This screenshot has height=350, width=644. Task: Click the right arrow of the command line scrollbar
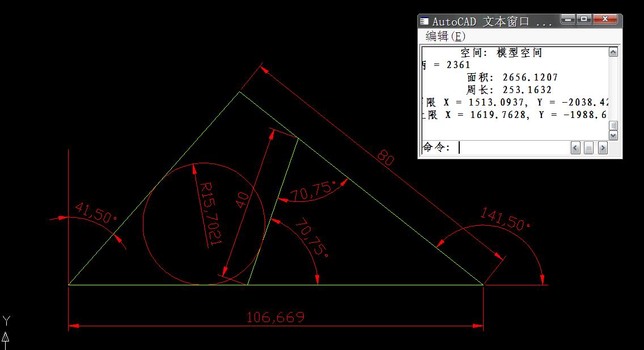(x=603, y=148)
